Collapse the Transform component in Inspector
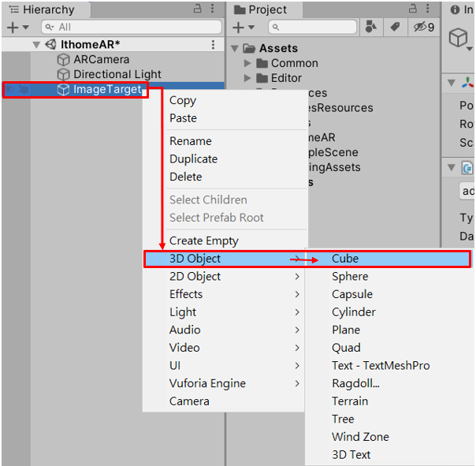 click(452, 83)
